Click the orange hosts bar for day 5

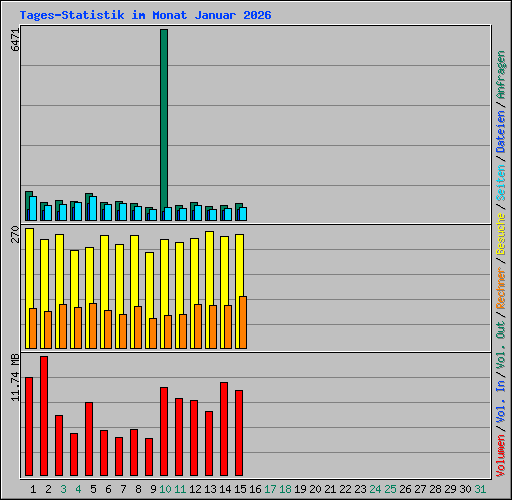[93, 326]
